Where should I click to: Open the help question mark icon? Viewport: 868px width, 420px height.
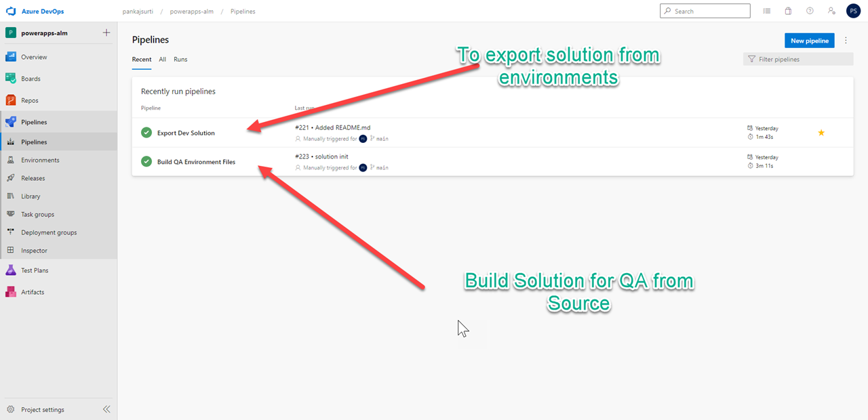pos(810,12)
